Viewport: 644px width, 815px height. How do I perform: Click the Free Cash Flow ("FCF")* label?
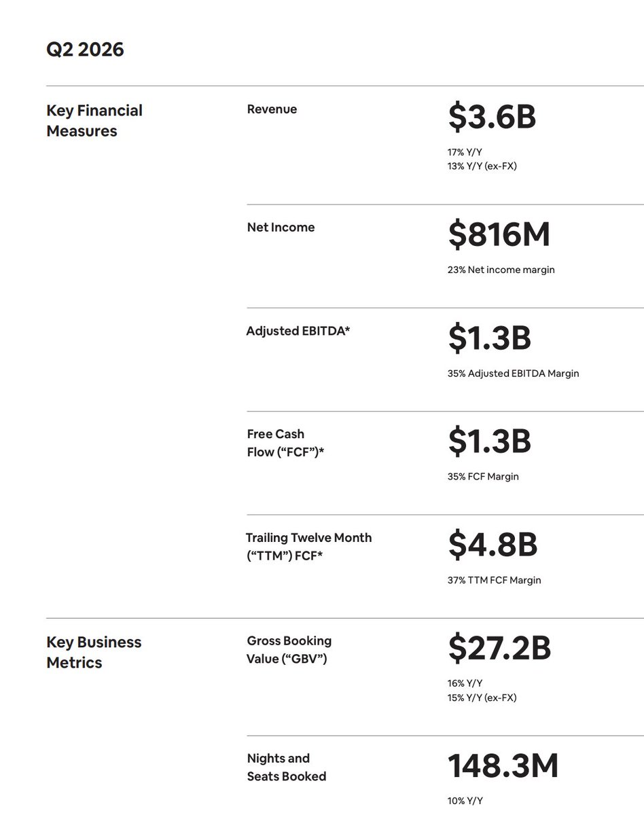[285, 443]
